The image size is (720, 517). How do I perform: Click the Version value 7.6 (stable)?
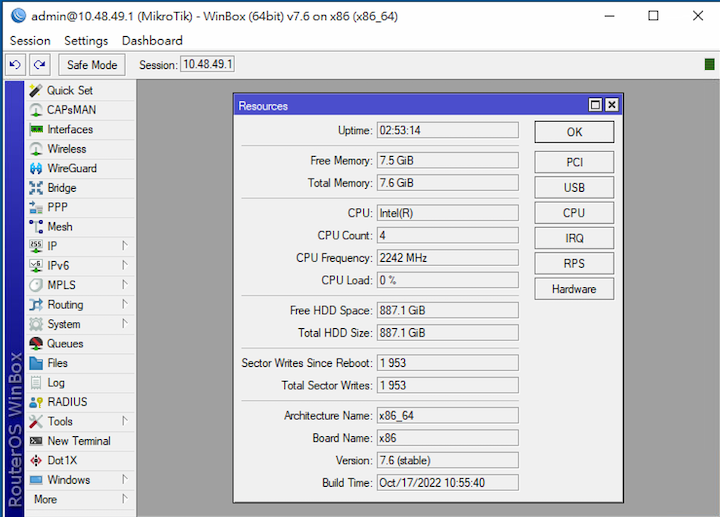448,460
